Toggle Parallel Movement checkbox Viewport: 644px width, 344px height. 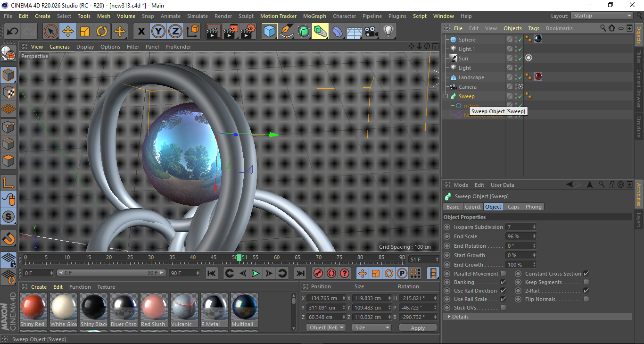pos(503,274)
